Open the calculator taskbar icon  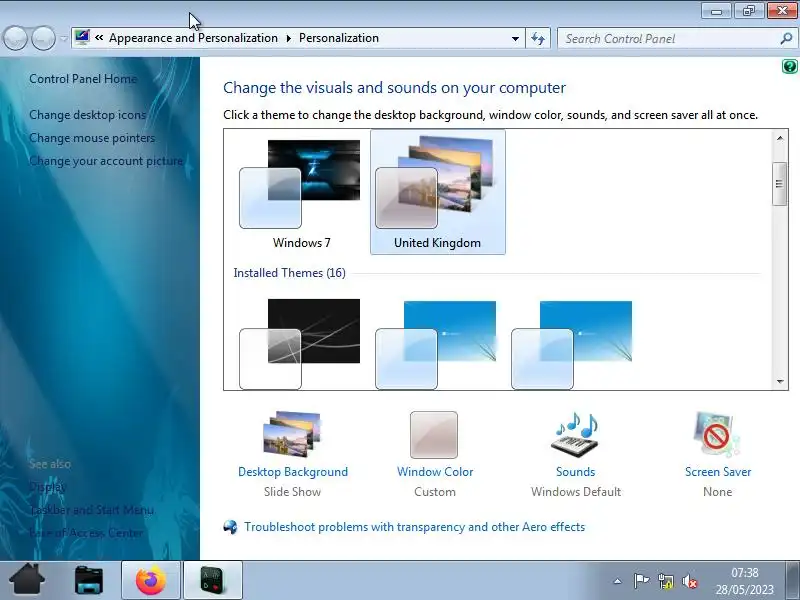pyautogui.click(x=213, y=580)
